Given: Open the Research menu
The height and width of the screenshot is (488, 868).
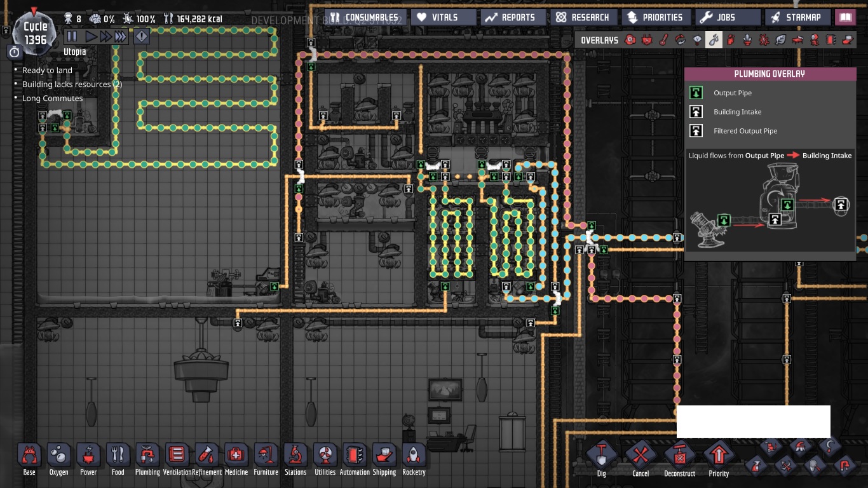Looking at the screenshot, I should pyautogui.click(x=583, y=17).
